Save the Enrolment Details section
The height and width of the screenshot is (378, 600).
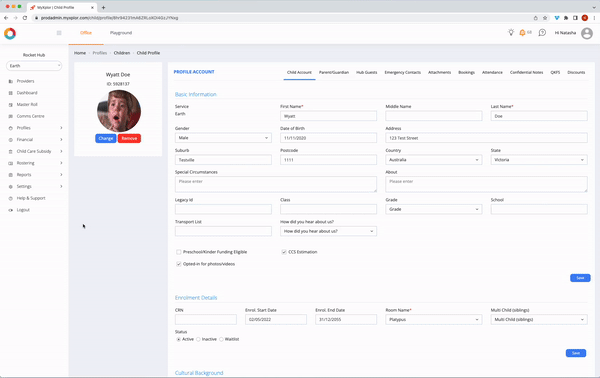pyautogui.click(x=576, y=353)
